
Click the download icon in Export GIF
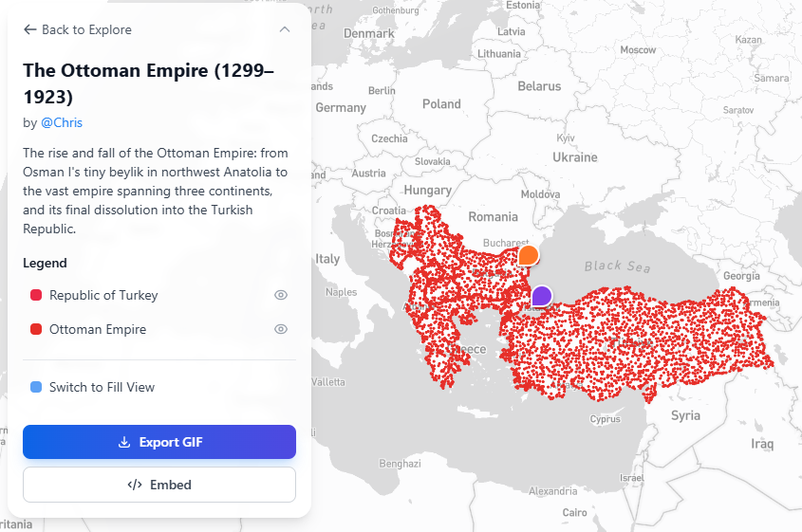tap(124, 442)
